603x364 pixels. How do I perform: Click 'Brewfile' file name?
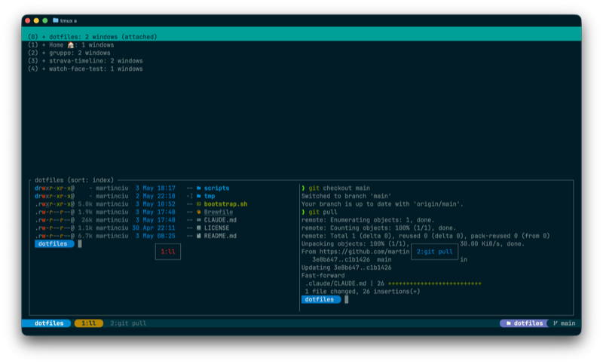click(219, 212)
